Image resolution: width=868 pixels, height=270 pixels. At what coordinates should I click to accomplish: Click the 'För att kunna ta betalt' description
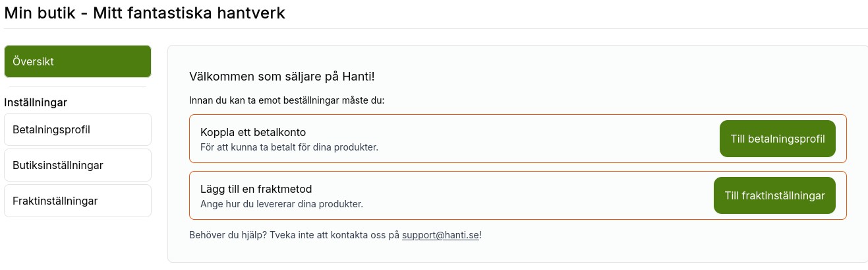click(x=289, y=147)
